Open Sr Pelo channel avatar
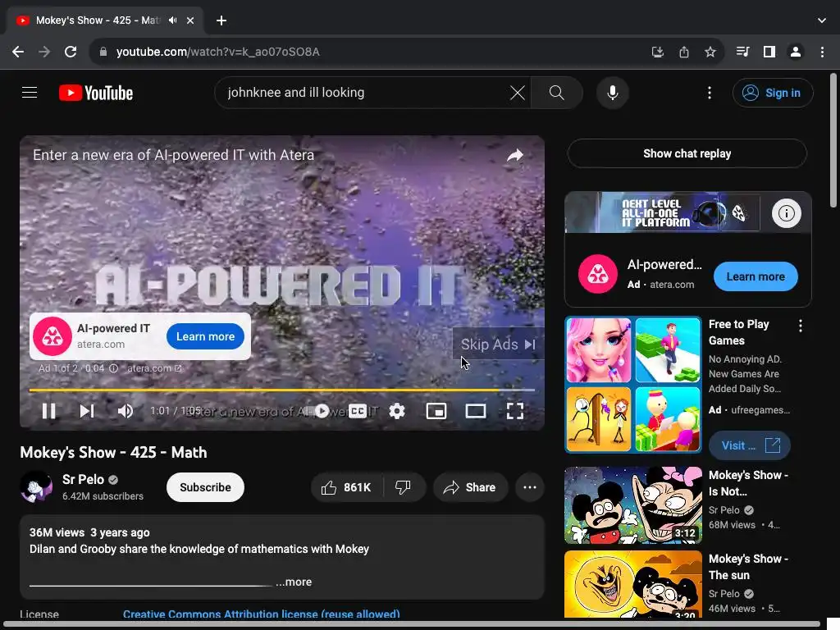 pos(36,486)
